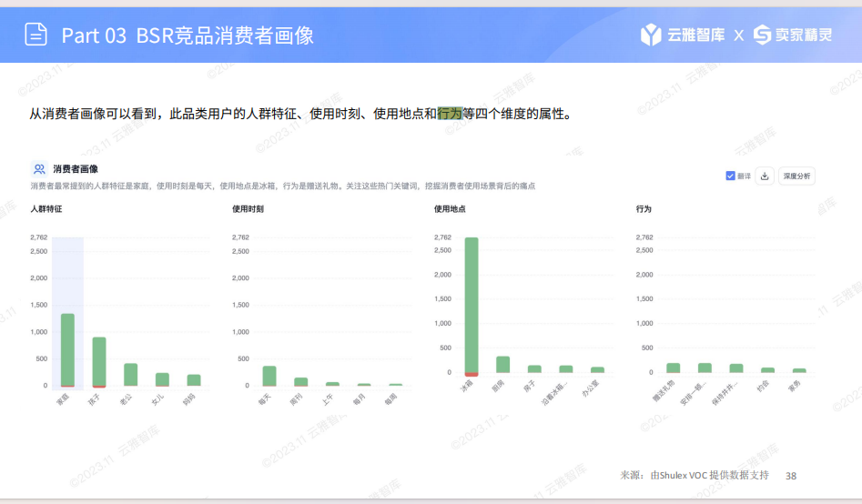Click the 保持井井... axis label
862x504 pixels.
[x=725, y=392]
